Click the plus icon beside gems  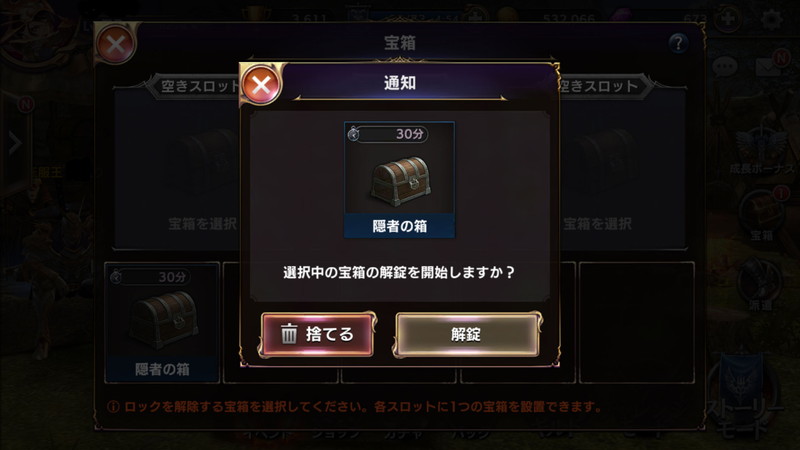(x=728, y=19)
